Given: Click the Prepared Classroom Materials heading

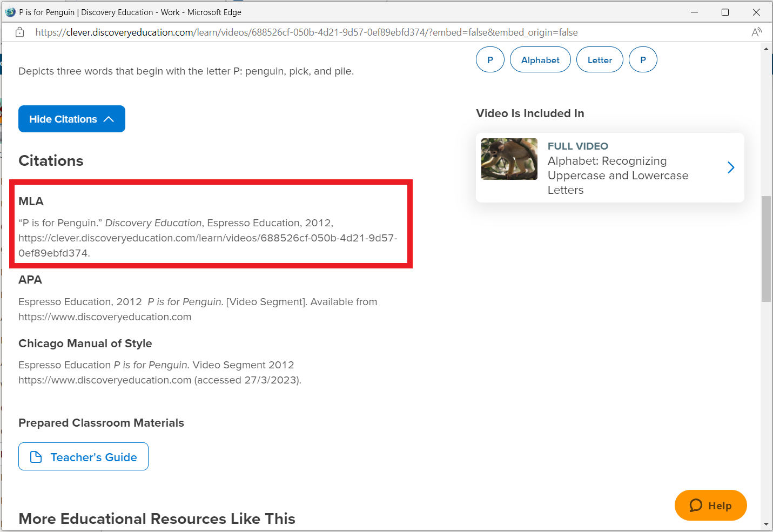Looking at the screenshot, I should click(101, 423).
